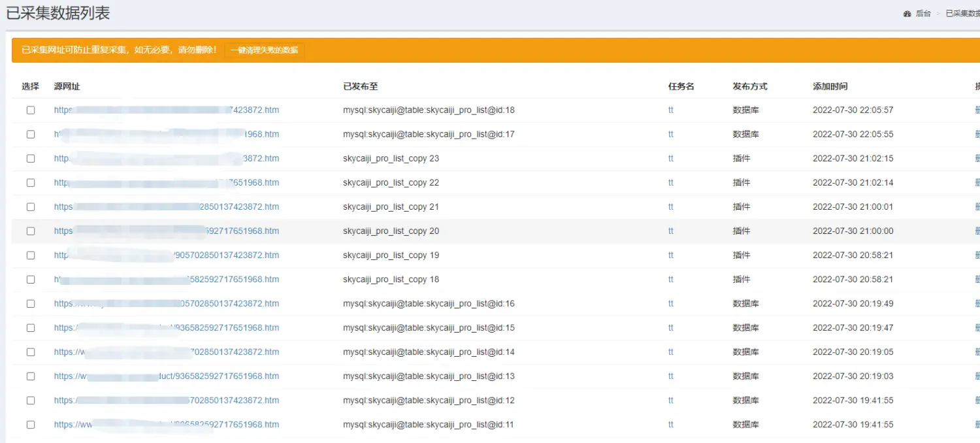Open the source URL published to id:13
Screen dimensions: 980x443
pyautogui.click(x=166, y=376)
